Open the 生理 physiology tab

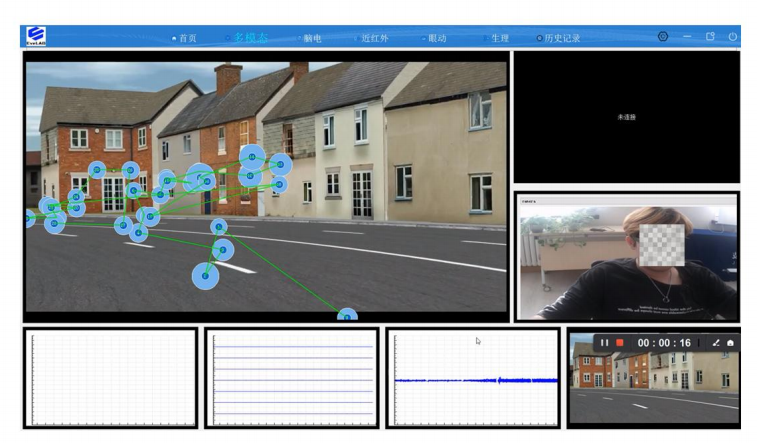[497, 38]
